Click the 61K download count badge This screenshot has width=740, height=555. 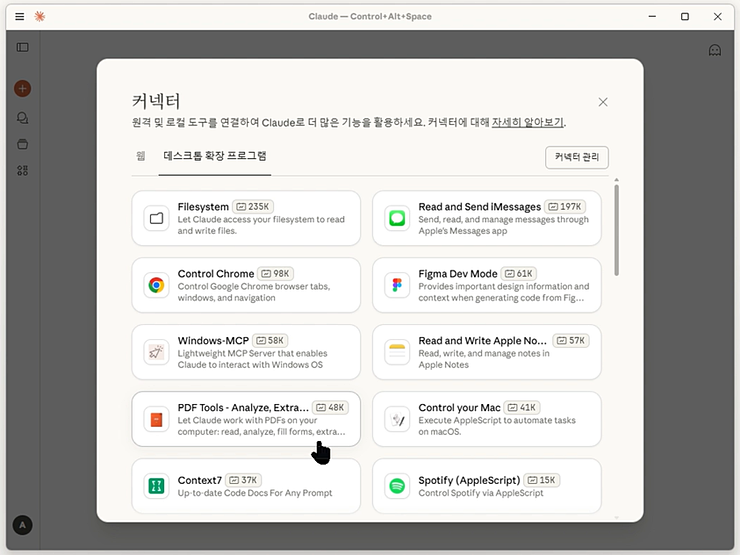(519, 274)
